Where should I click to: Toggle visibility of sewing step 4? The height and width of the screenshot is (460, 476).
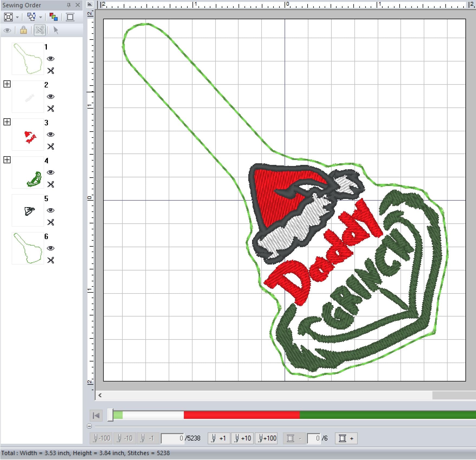pos(51,172)
